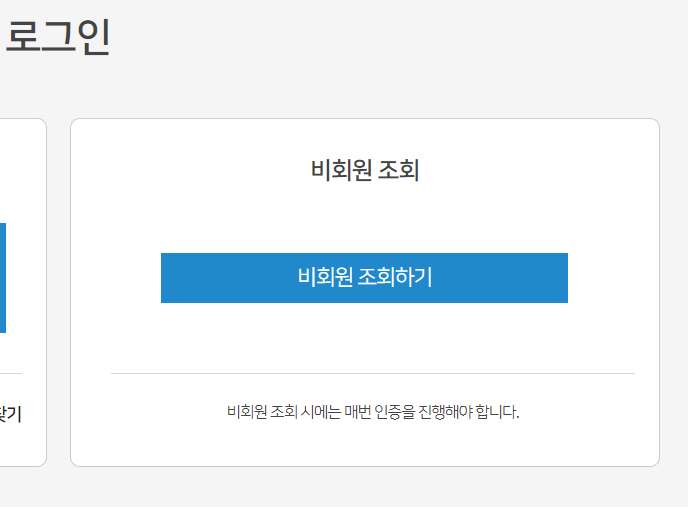Click the 비회원 조회하기 button
688x507 pixels.
pyautogui.click(x=364, y=278)
